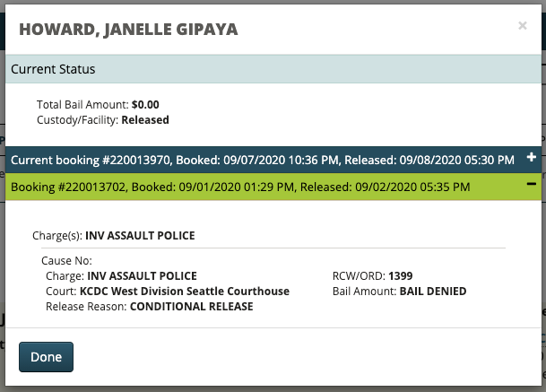Viewport: 546px width, 392px height.
Task: Click the RCW/ORD 1399 value
Action: (402, 276)
